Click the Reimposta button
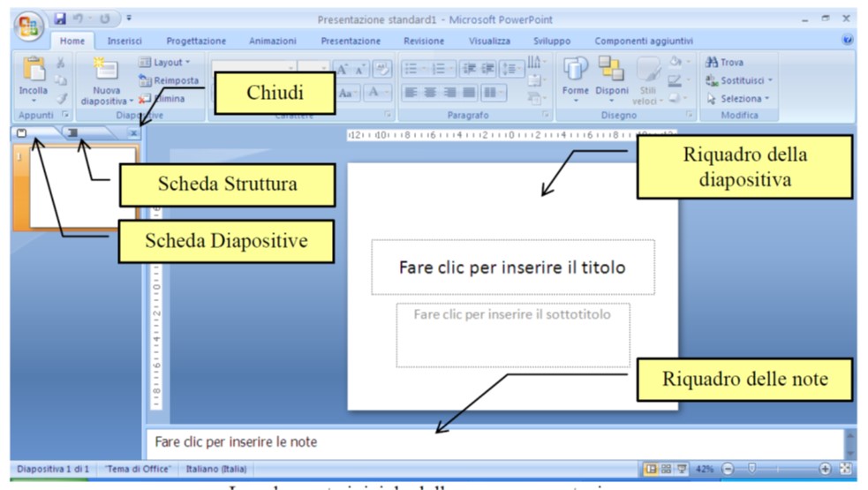The image size is (868, 490). point(169,80)
